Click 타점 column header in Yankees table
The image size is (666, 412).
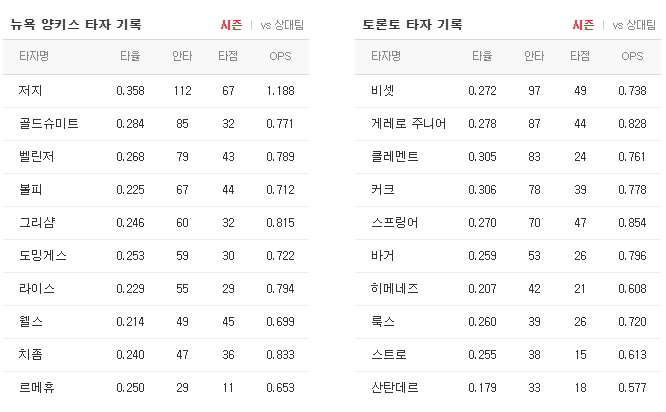click(x=228, y=56)
